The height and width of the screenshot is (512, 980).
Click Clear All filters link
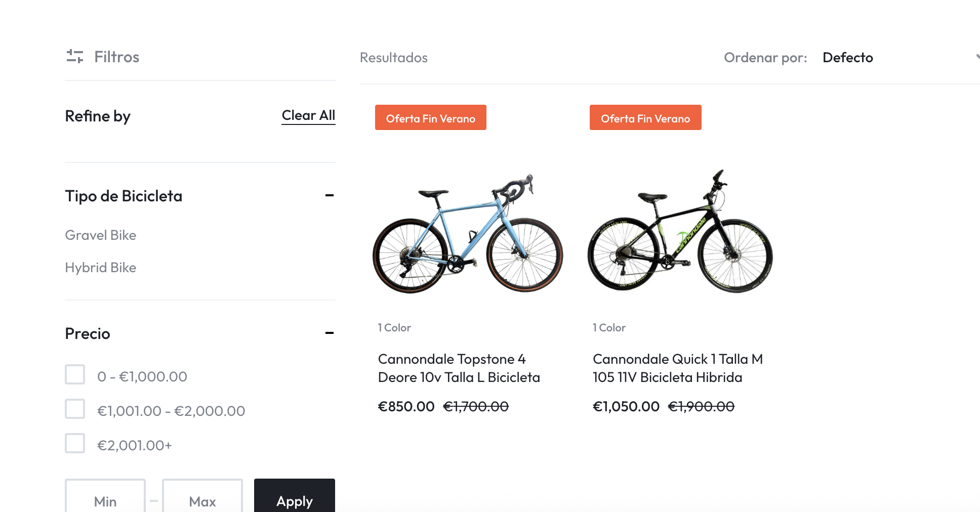308,115
